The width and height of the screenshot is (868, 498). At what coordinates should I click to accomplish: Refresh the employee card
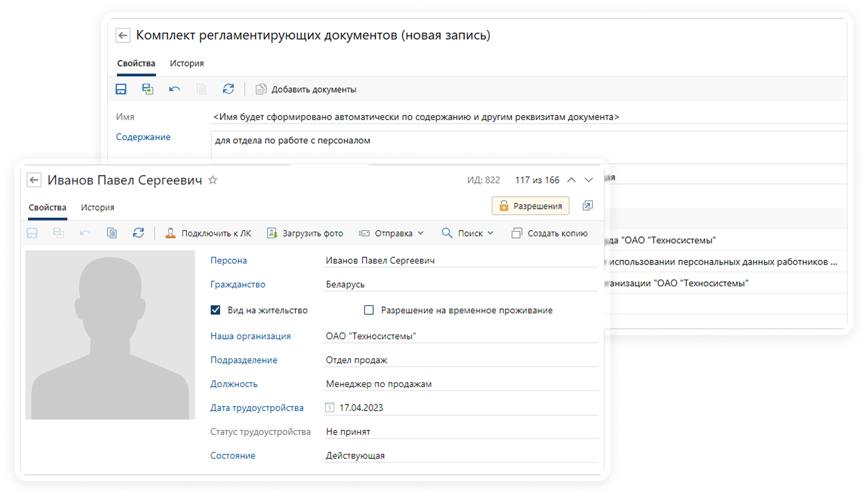coord(138,233)
